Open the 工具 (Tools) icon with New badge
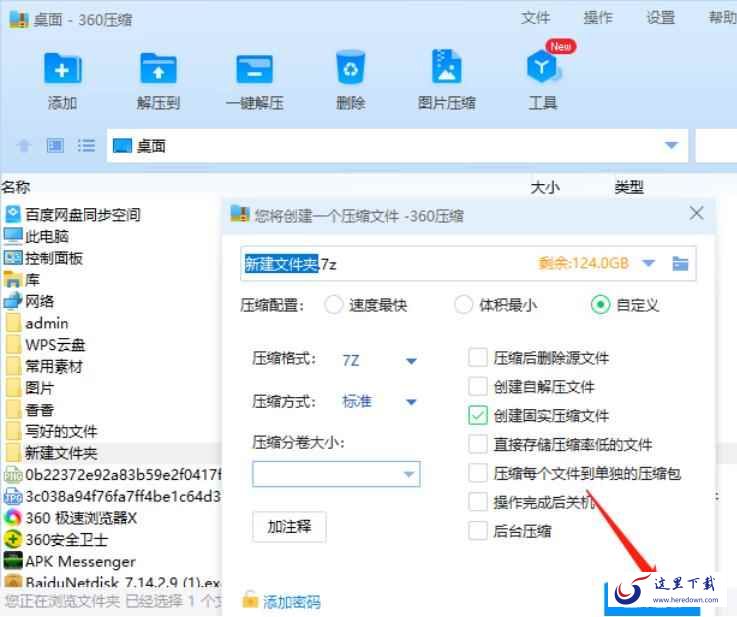Viewport: 737px width, 617px height. 544,65
